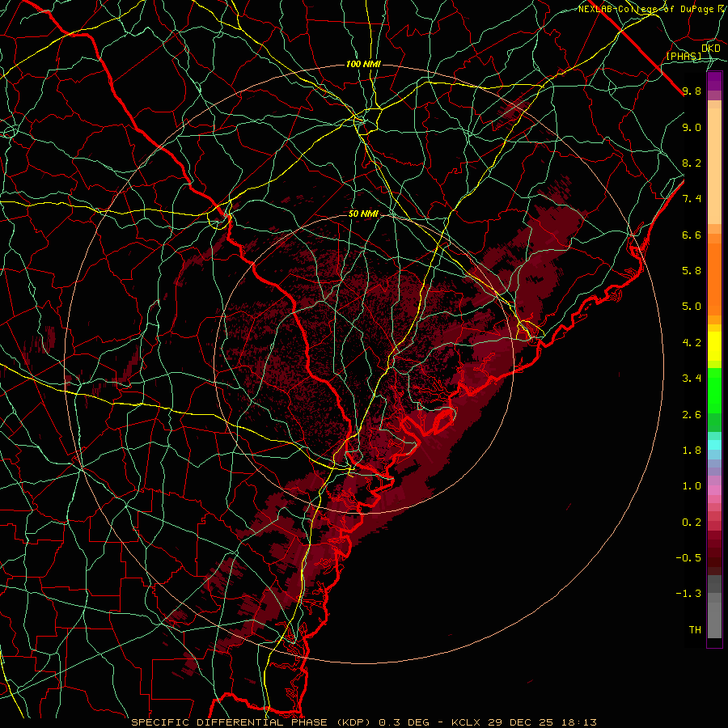Pick the orange color bar segment
The height and width of the screenshot is (728, 728).
pos(714,279)
